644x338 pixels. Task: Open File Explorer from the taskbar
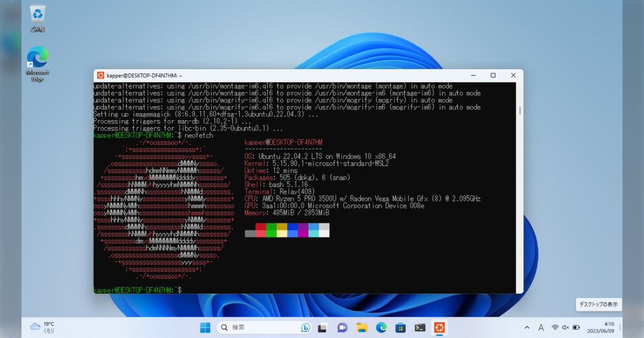pos(362,327)
